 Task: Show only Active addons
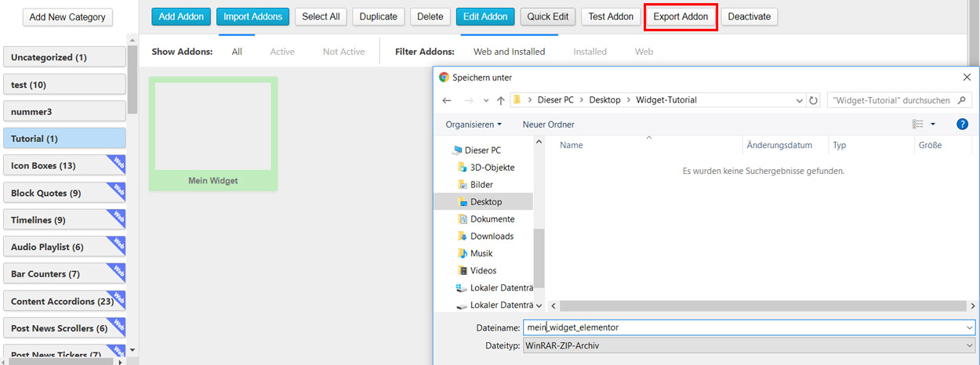pos(282,52)
